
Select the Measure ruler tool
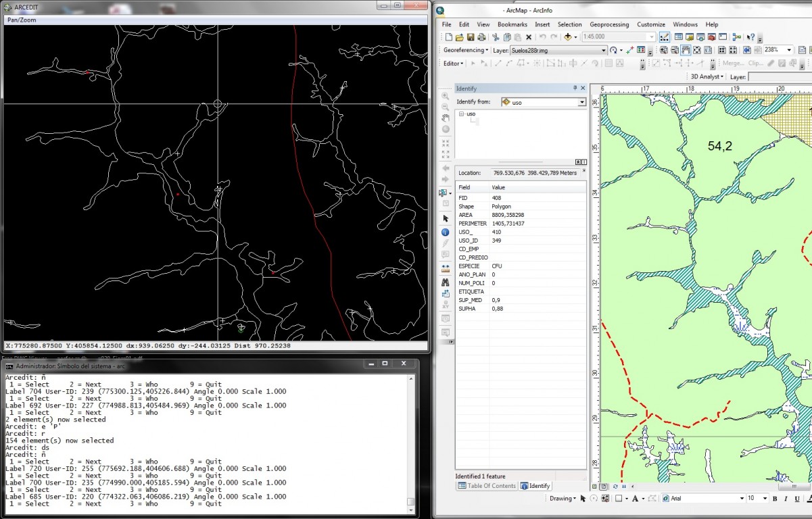[x=446, y=268]
